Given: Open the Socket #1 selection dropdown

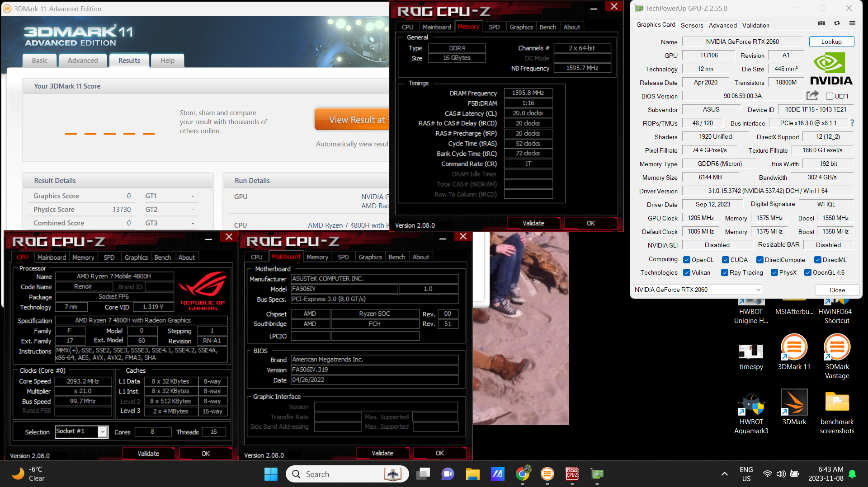Looking at the screenshot, I should point(81,431).
